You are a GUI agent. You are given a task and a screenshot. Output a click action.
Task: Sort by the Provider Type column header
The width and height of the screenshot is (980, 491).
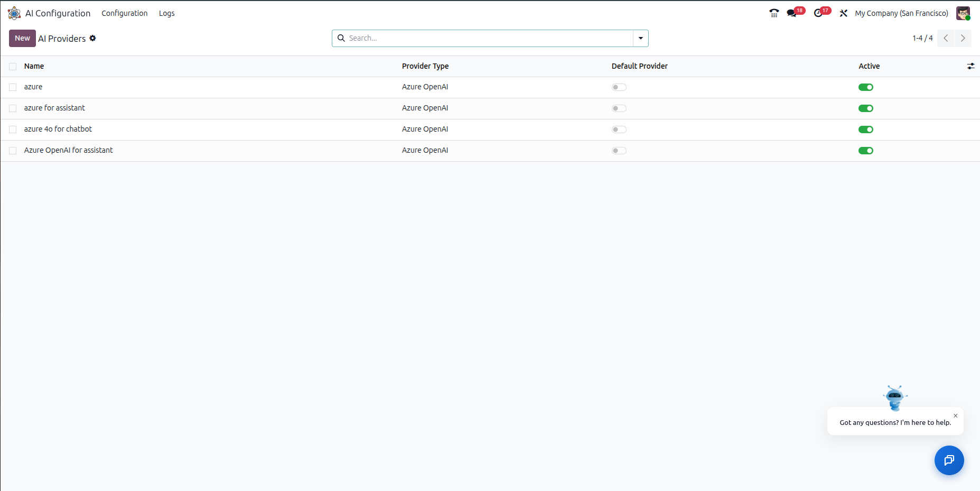(425, 66)
